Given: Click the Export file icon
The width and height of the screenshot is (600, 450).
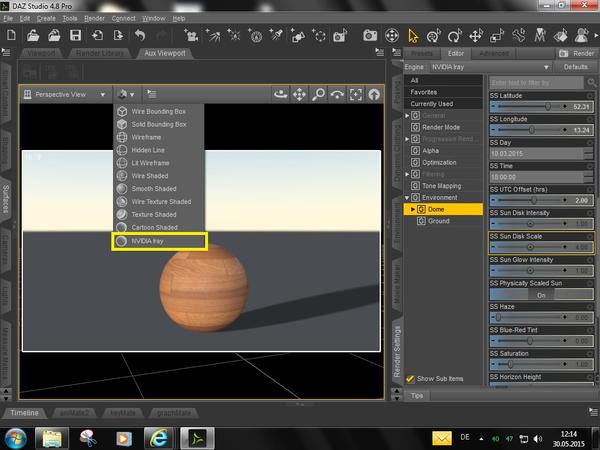Looking at the screenshot, I should click(118, 36).
